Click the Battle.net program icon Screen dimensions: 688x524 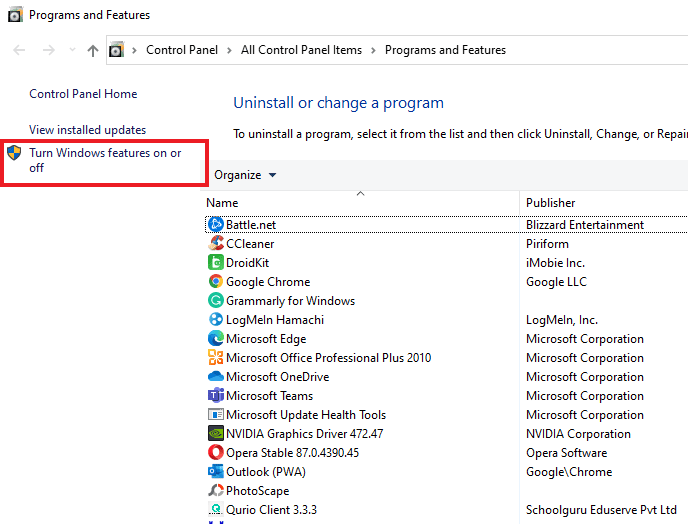point(216,225)
